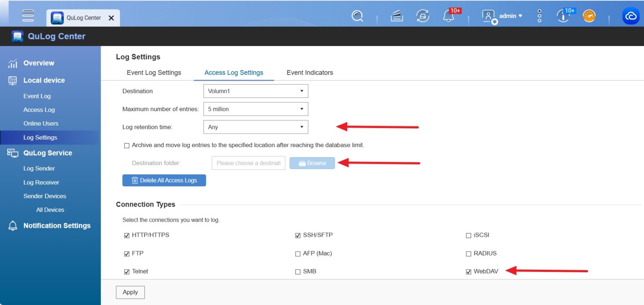This screenshot has width=644, height=305.
Task: Click the three-dot more options icon
Action: [x=539, y=16]
